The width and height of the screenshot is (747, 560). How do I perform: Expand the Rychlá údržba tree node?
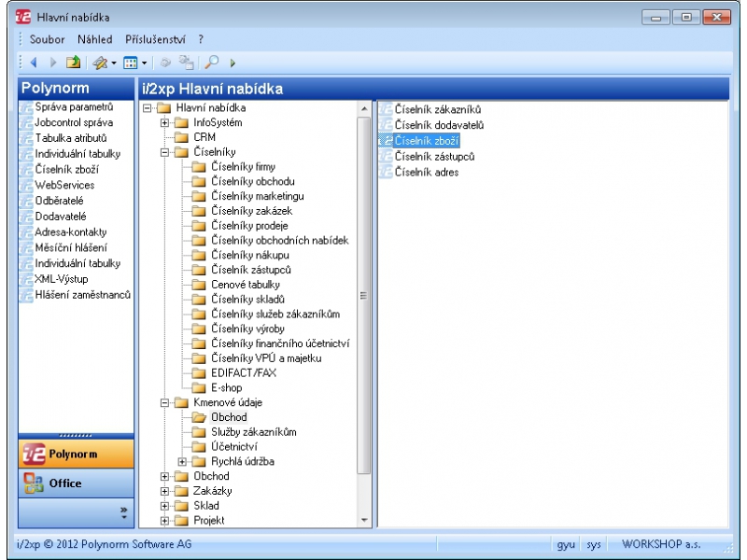[182, 462]
